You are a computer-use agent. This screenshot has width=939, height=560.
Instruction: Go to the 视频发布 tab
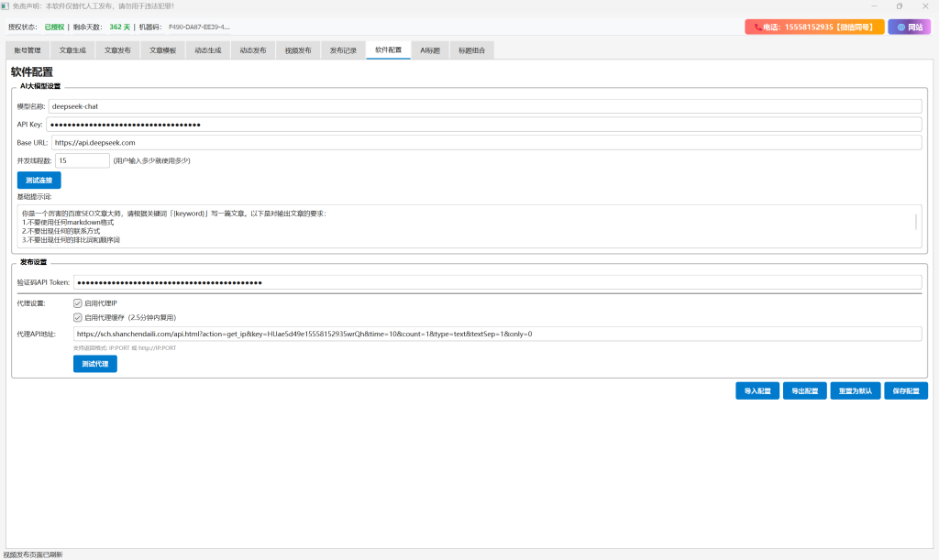pyautogui.click(x=298, y=50)
